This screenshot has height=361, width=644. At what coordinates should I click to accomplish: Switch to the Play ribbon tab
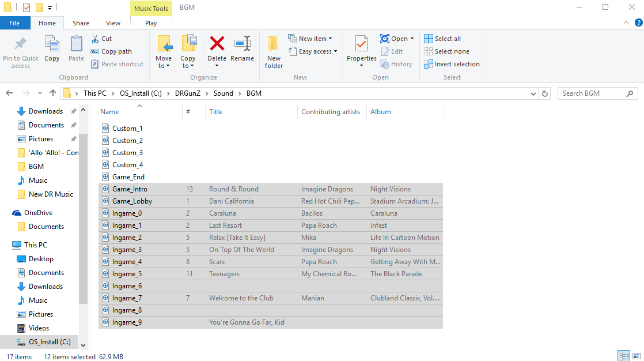(151, 23)
